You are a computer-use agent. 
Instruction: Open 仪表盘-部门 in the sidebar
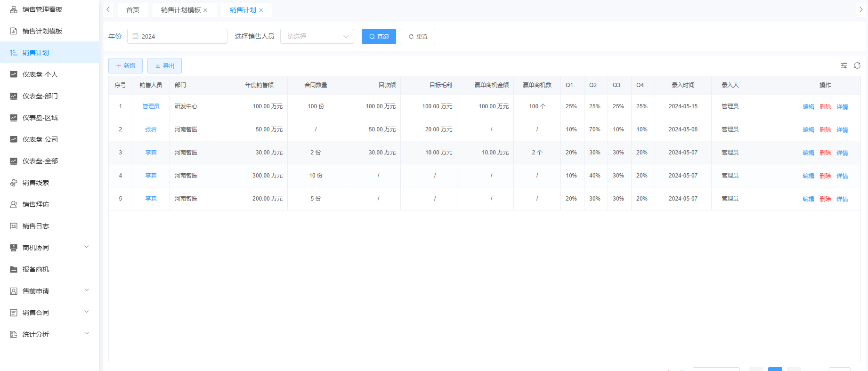coord(40,96)
